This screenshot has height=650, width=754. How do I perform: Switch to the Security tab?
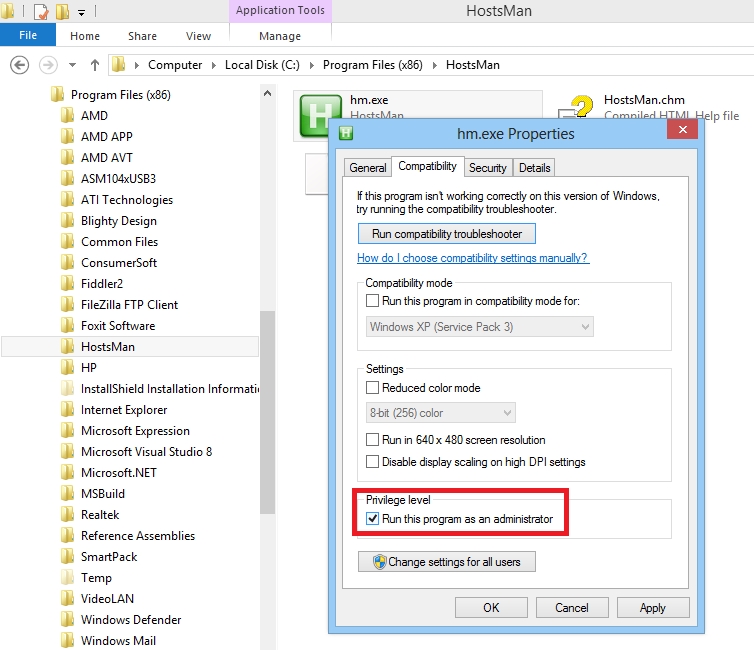click(488, 168)
